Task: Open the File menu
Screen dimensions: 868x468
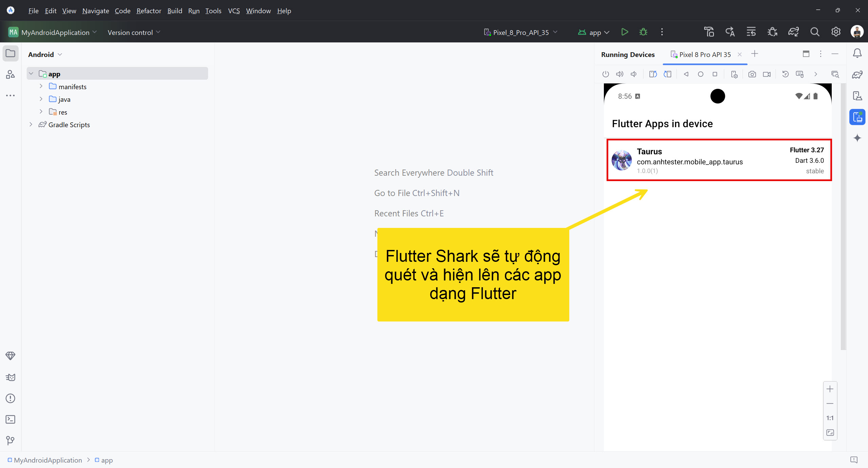Action: [x=33, y=11]
